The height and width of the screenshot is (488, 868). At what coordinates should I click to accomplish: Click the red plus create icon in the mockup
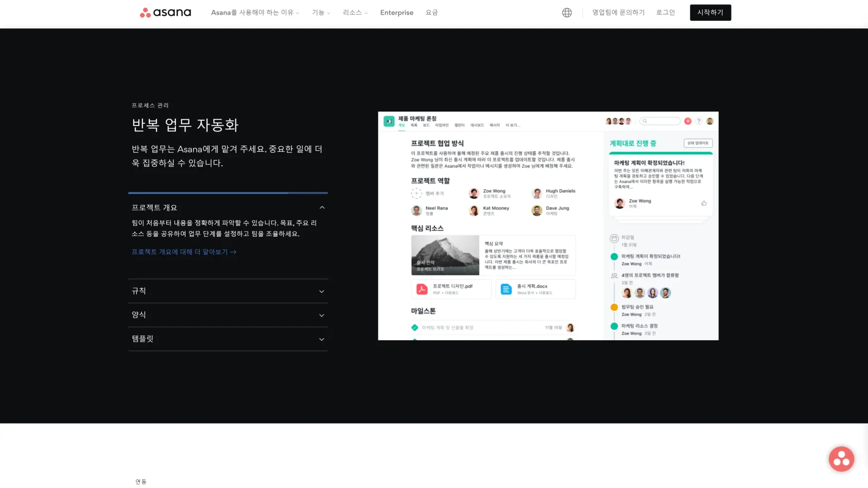pyautogui.click(x=688, y=121)
